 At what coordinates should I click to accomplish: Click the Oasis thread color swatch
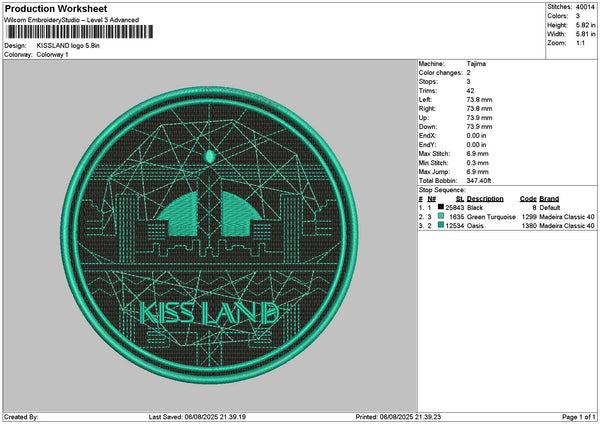(x=441, y=225)
